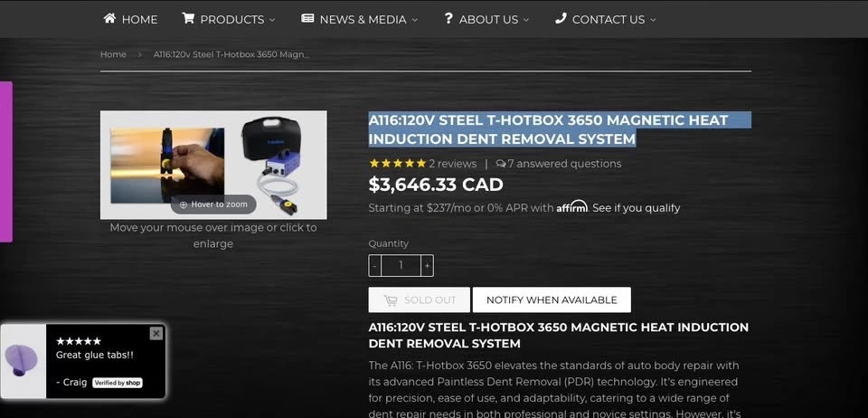The height and width of the screenshot is (418, 868).
Task: Click the magnifier icon on Hover to zoom
Action: point(184,204)
